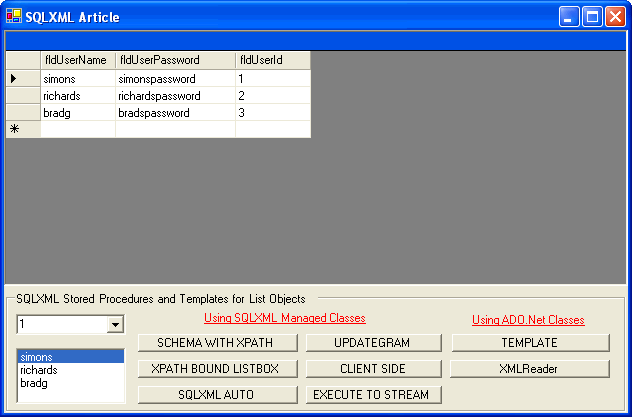Click the TEMPLATE button
The width and height of the screenshot is (632, 417).
click(530, 343)
